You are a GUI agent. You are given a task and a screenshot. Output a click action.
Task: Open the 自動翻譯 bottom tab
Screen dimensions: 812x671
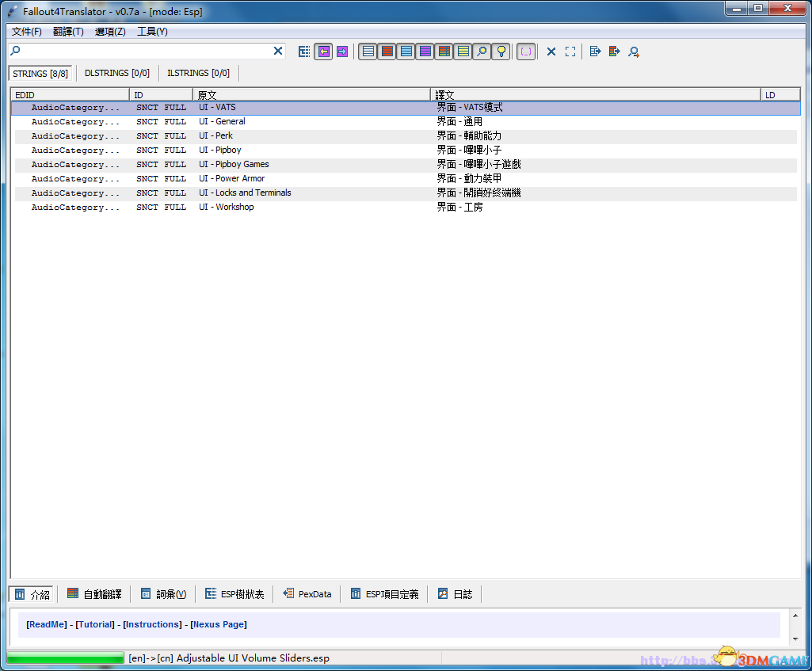coord(95,594)
